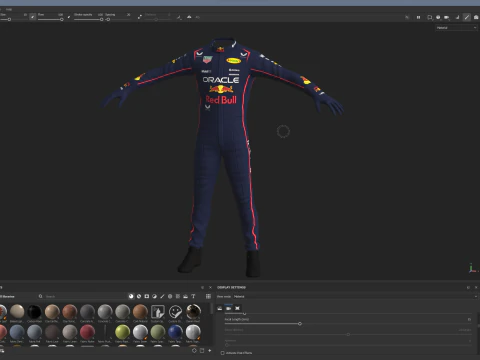This screenshot has width=480, height=360.
Task: Select the copper-brown material sphere in the top row
Action: tap(140, 312)
